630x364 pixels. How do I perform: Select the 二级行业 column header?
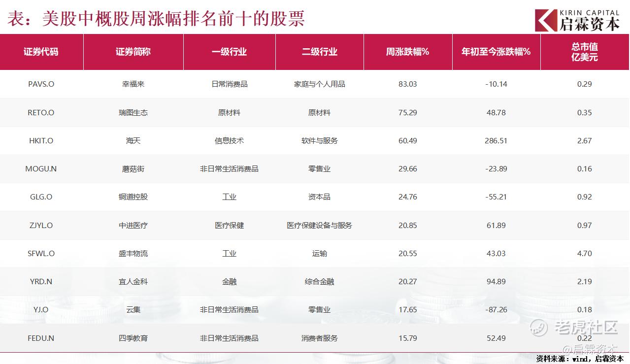pos(319,52)
